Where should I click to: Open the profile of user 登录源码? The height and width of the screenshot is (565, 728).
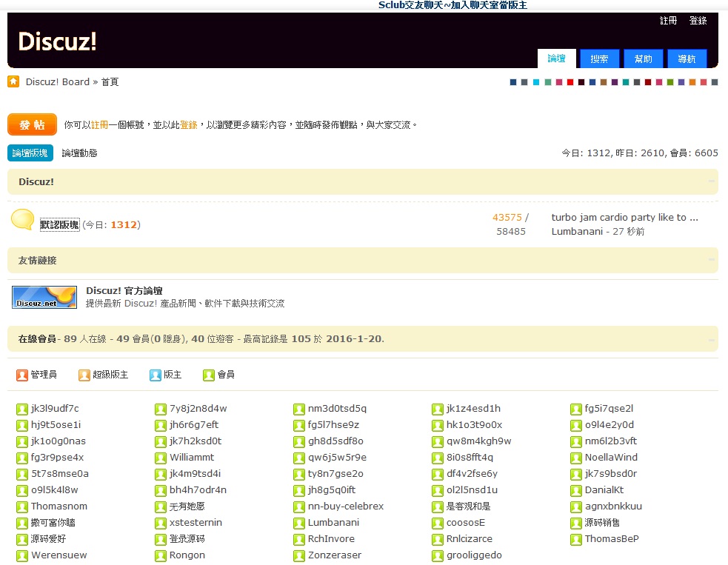tap(187, 539)
